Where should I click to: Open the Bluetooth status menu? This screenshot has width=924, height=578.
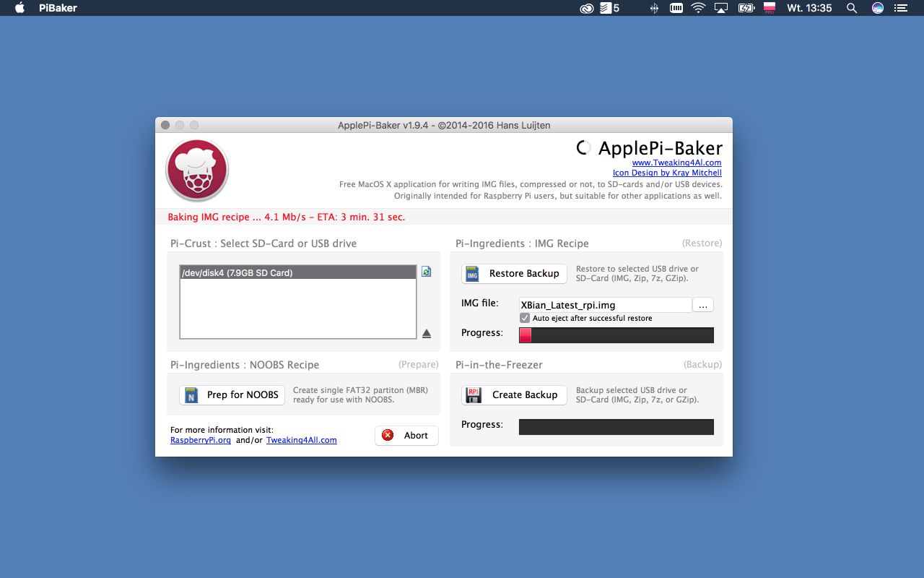pos(655,8)
